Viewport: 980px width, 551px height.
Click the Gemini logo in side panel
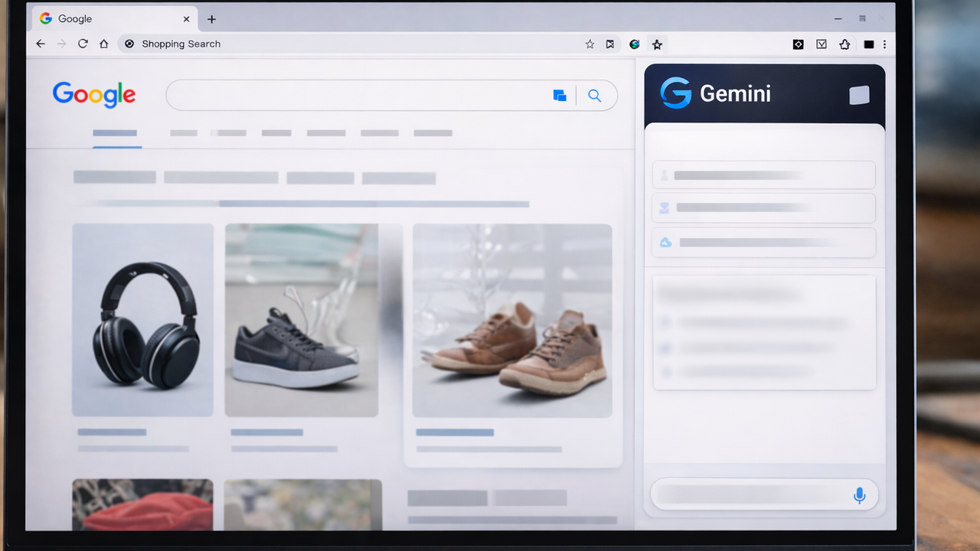(676, 93)
